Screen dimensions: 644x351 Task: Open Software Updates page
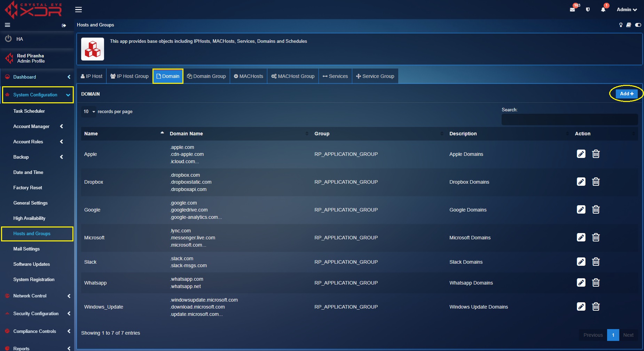32,264
